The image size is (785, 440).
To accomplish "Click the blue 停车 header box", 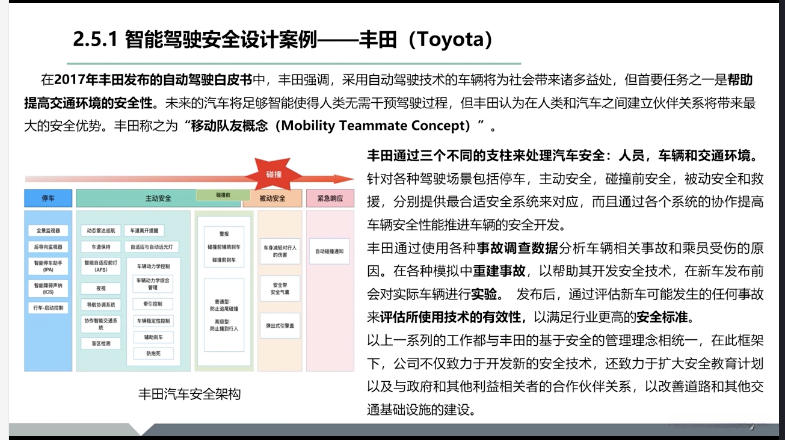I will click(48, 198).
